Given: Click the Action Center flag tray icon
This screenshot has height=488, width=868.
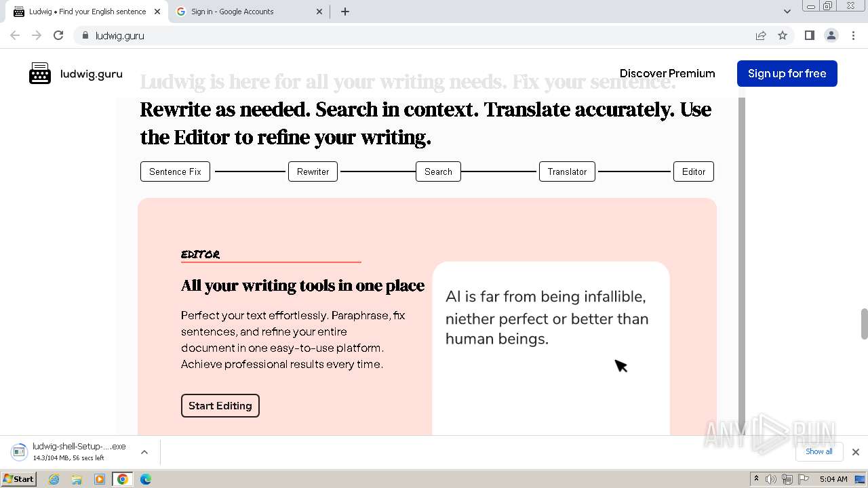Looking at the screenshot, I should tap(804, 479).
